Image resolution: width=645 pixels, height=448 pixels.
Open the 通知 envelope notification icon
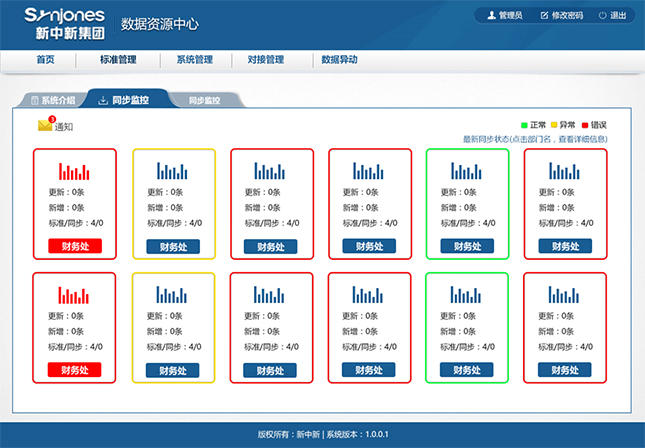pos(45,125)
